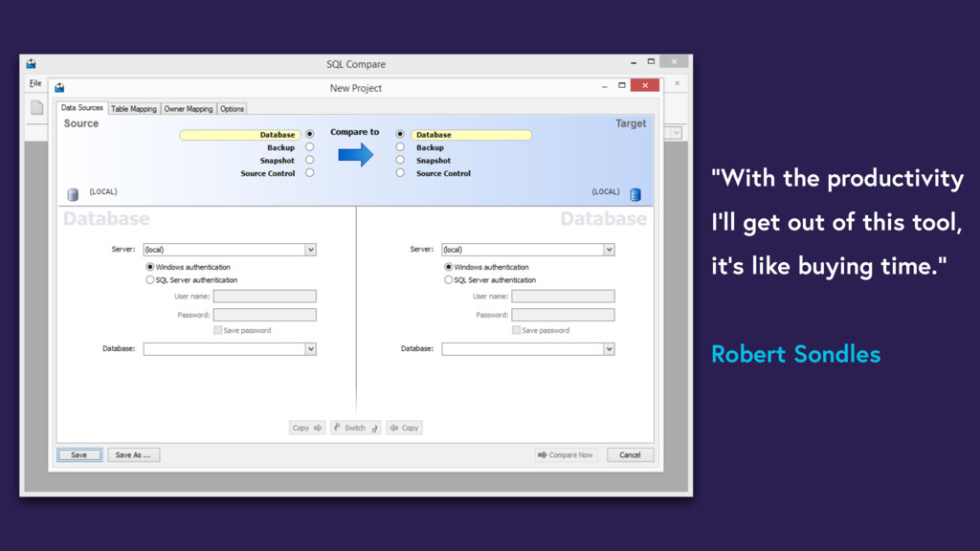The height and width of the screenshot is (551, 980).
Task: Switch to the Table Mapping tab
Action: pyautogui.click(x=134, y=109)
